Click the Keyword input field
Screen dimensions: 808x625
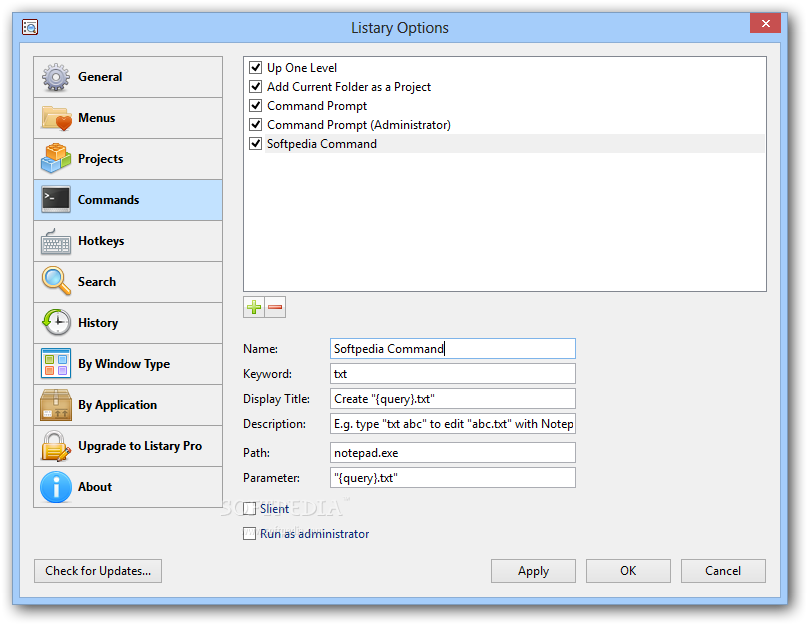click(452, 374)
